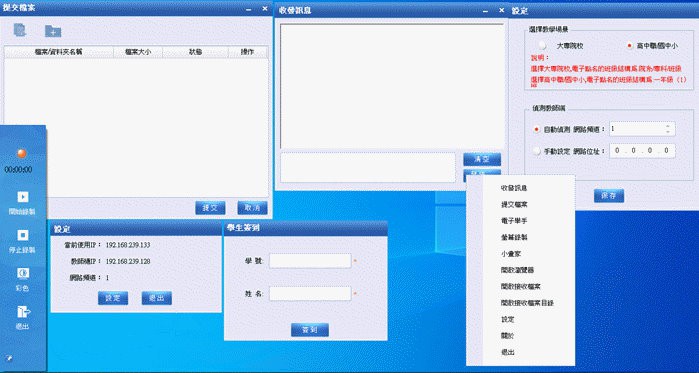
Task: Open 收發訊息 from the context menu
Action: (514, 188)
